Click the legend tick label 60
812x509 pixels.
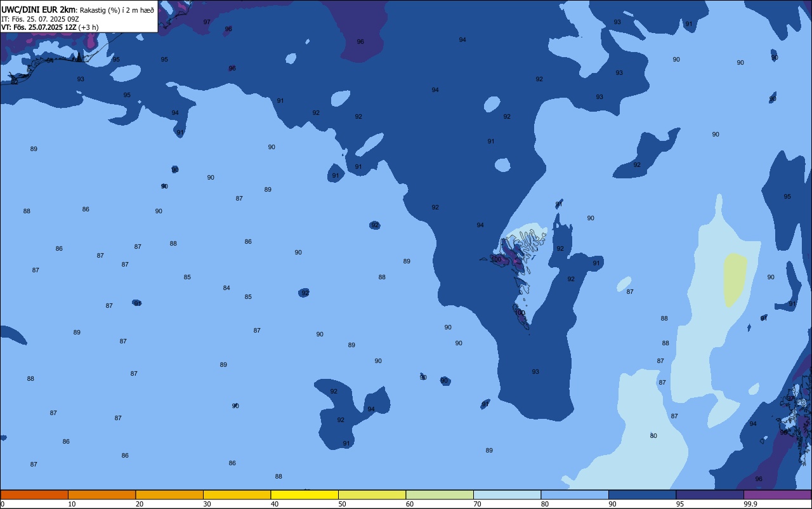410,504
